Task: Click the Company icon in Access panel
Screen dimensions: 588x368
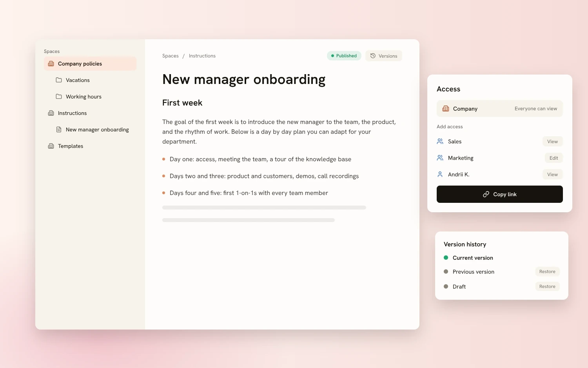Action: pyautogui.click(x=446, y=109)
